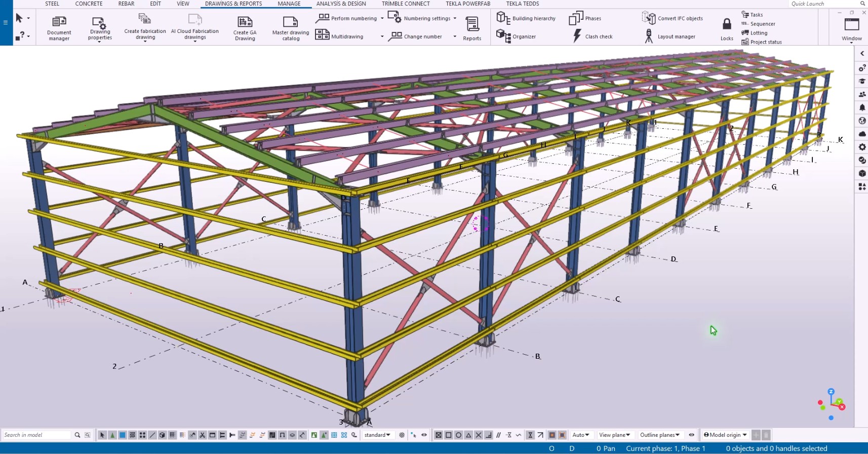
Task: Open the gear icon in side pane
Action: click(x=862, y=147)
